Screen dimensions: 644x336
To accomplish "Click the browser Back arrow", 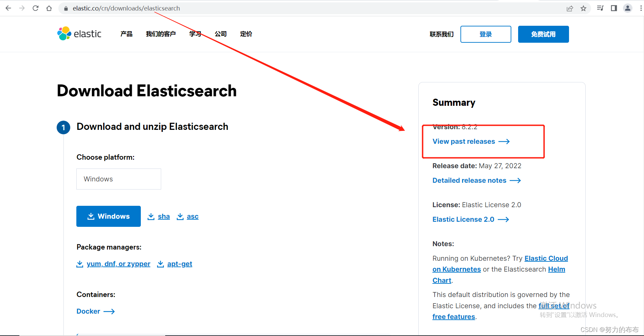I will [x=8, y=8].
